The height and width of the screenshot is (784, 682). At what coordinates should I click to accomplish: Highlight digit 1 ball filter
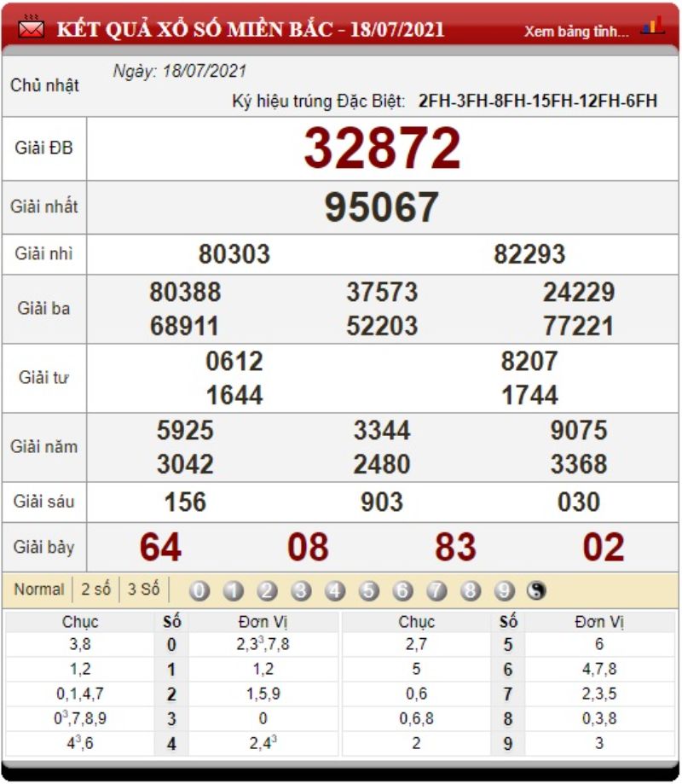(233, 590)
